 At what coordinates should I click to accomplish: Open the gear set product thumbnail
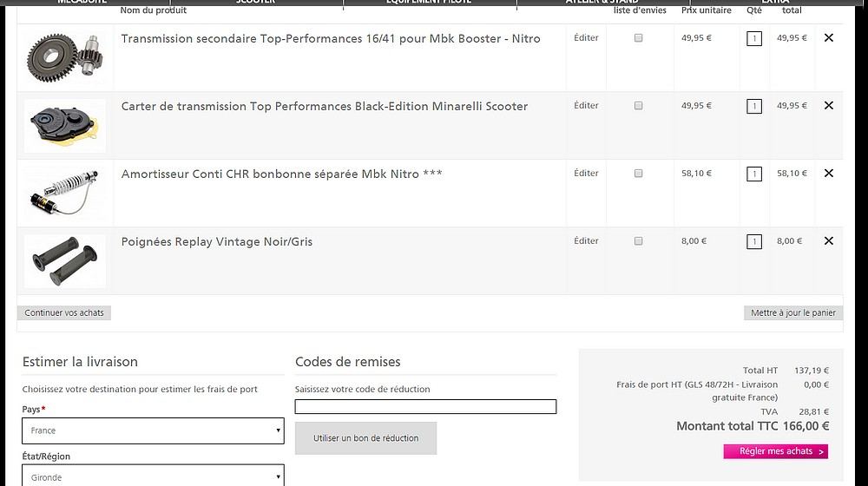coord(65,58)
